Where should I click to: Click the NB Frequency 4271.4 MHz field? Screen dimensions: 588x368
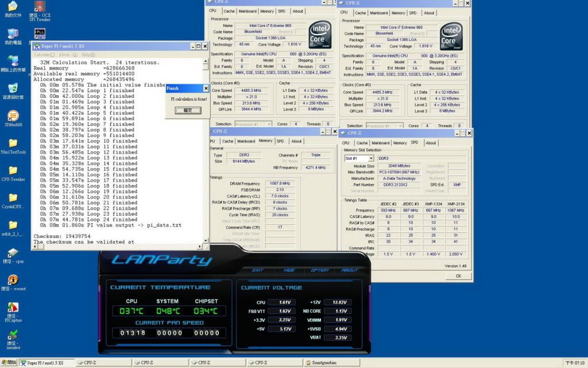click(316, 167)
